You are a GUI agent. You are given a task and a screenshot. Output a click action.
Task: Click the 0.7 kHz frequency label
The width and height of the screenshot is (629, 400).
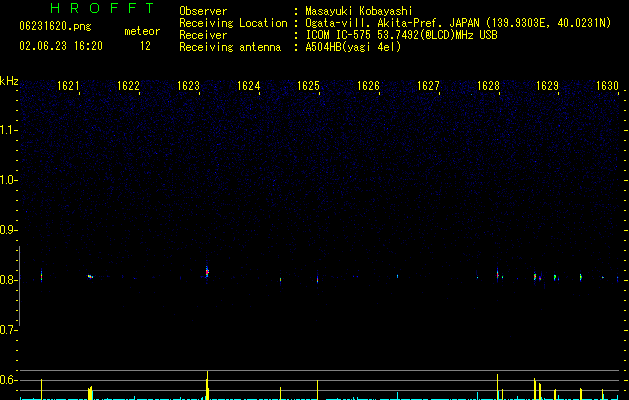8,330
